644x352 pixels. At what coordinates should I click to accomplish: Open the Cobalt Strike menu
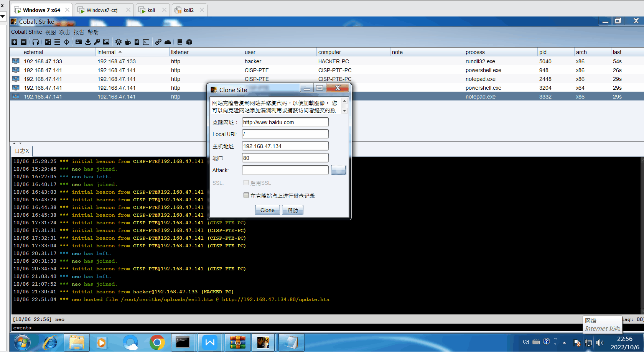point(26,32)
